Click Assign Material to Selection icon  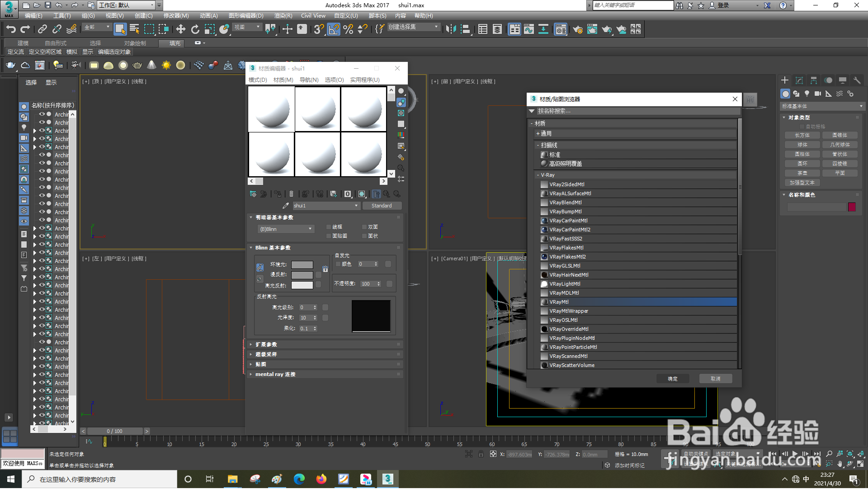pyautogui.click(x=278, y=194)
